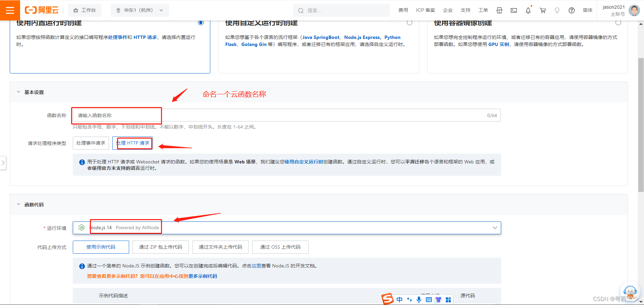Toggle Sogou punctuation mode icon
Screen dimensions: 644x305
409,299
